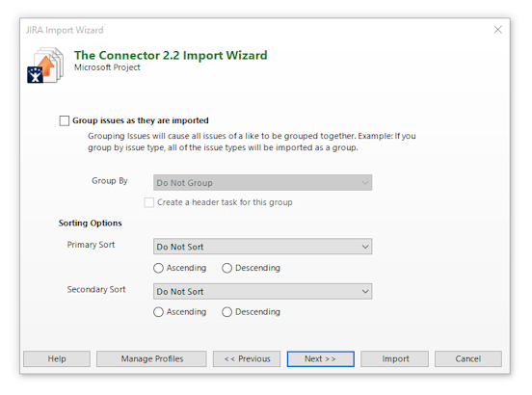Click the Connector 2.2 Import Wizard heading

[x=171, y=55]
